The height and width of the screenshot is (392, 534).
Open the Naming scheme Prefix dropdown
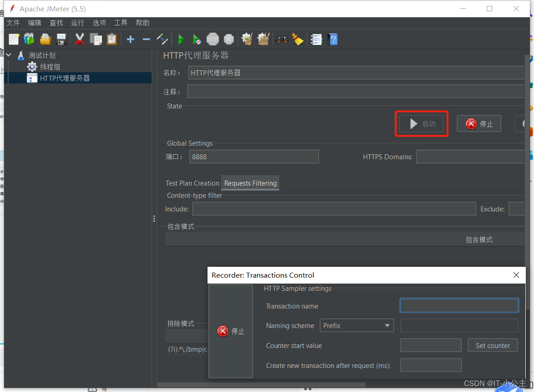pos(356,326)
